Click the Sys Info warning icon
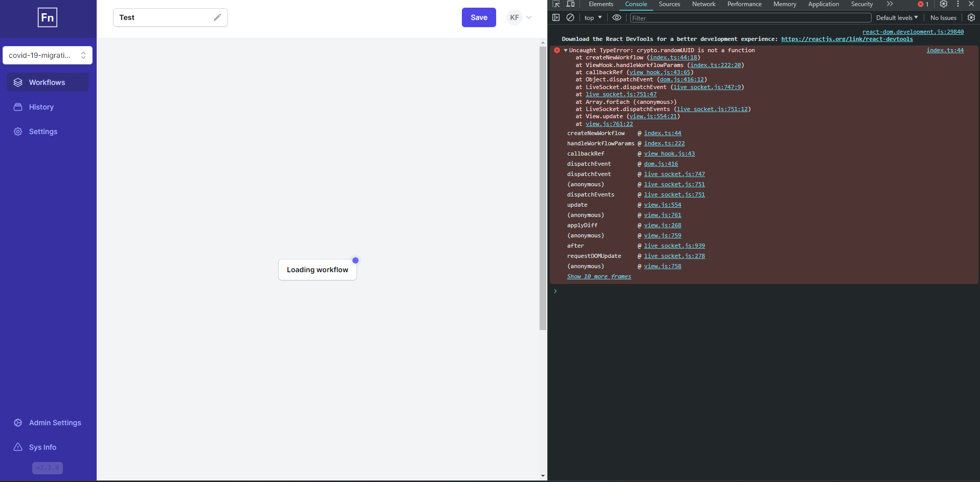Viewport: 980px width, 482px height. (18, 447)
